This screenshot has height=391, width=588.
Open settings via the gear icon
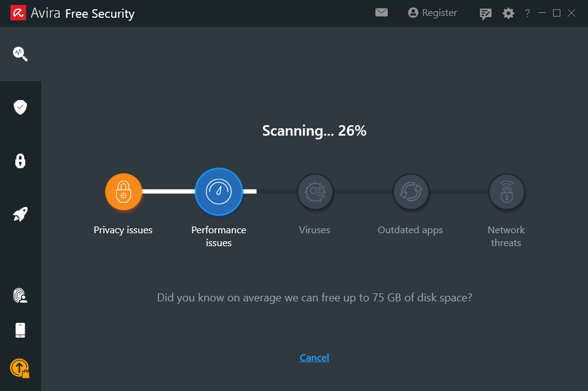508,14
